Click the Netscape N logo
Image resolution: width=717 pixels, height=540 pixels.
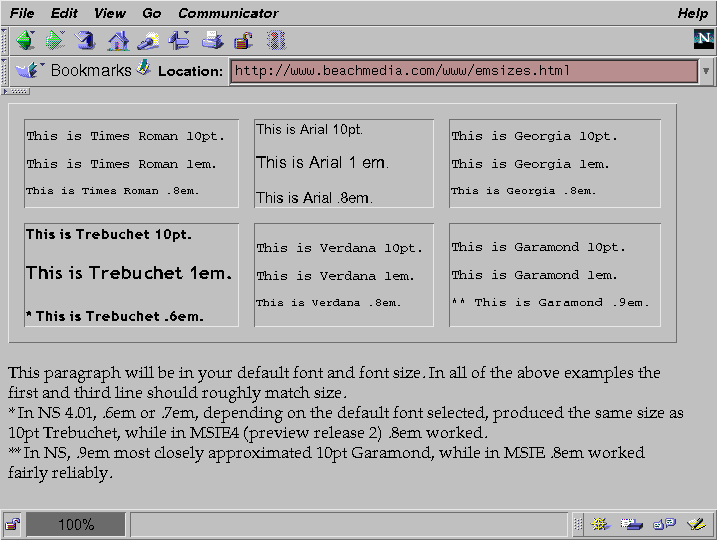[x=703, y=39]
